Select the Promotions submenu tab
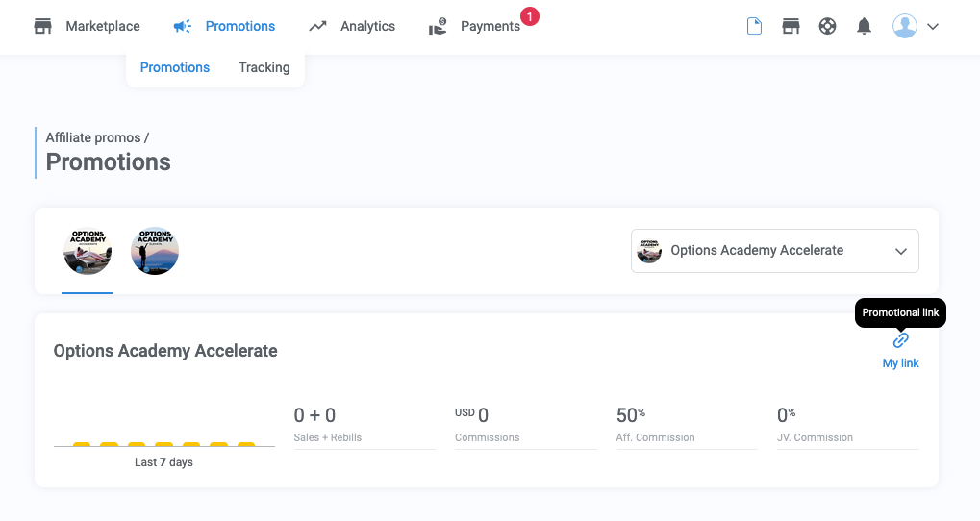 point(175,67)
